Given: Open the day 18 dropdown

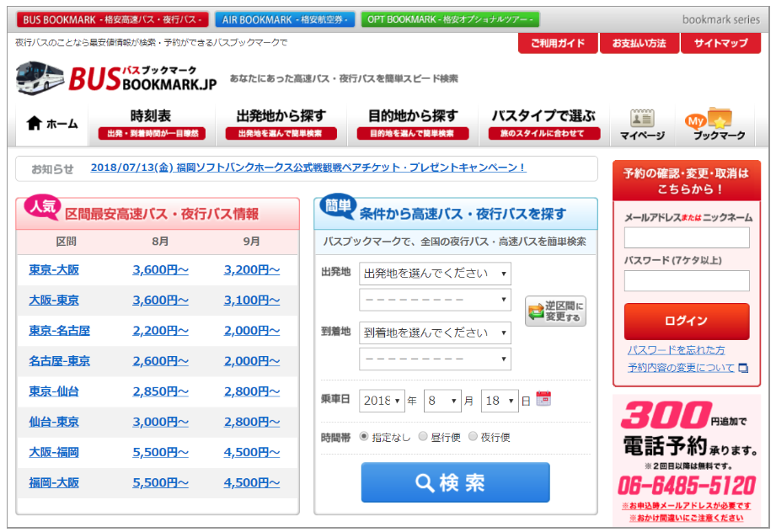Looking at the screenshot, I should [500, 401].
